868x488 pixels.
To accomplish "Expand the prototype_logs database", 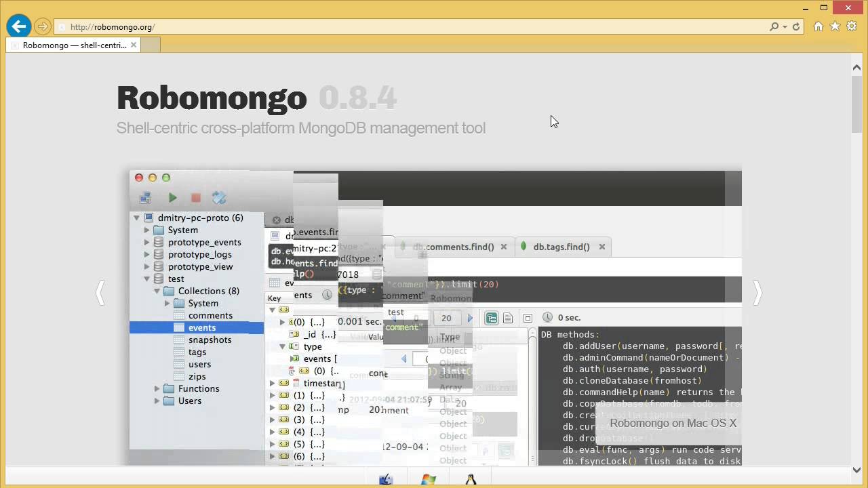I will tap(146, 255).
